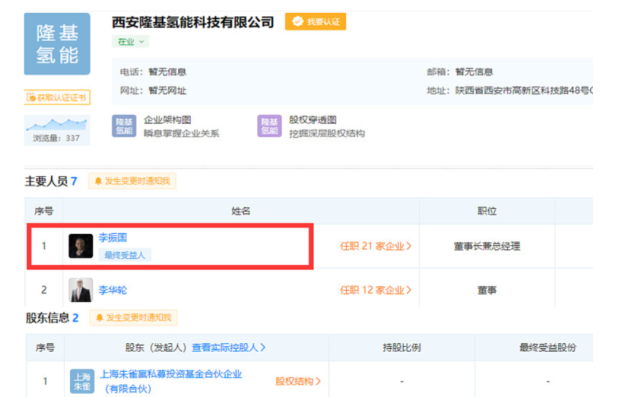Open 股权穿透图 text link
This screenshot has width=641, height=397.
[x=313, y=120]
